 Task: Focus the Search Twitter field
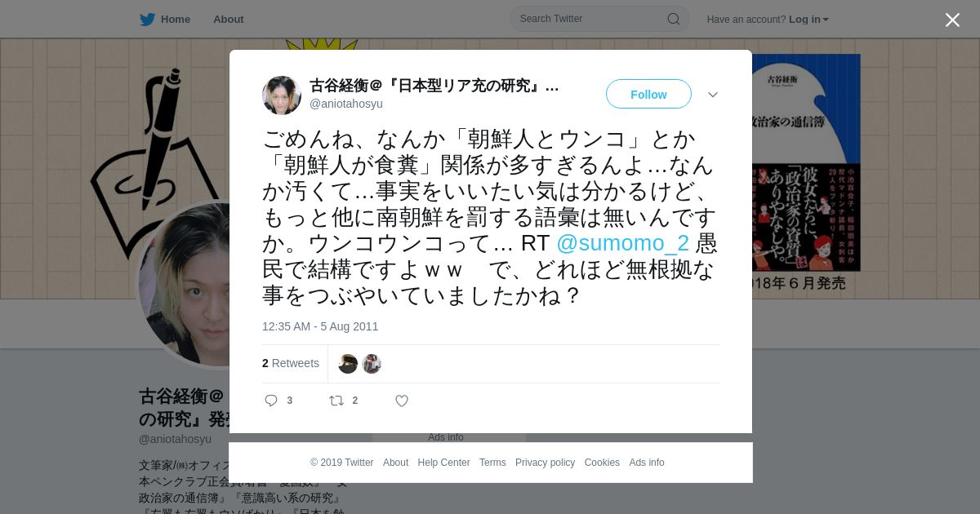pos(599,19)
